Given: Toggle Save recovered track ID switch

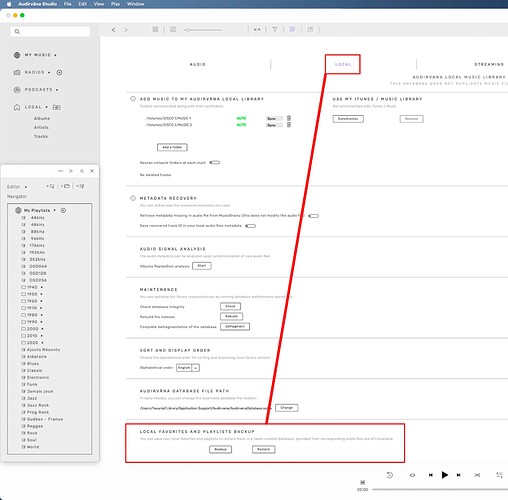Looking at the screenshot, I should point(250,226).
